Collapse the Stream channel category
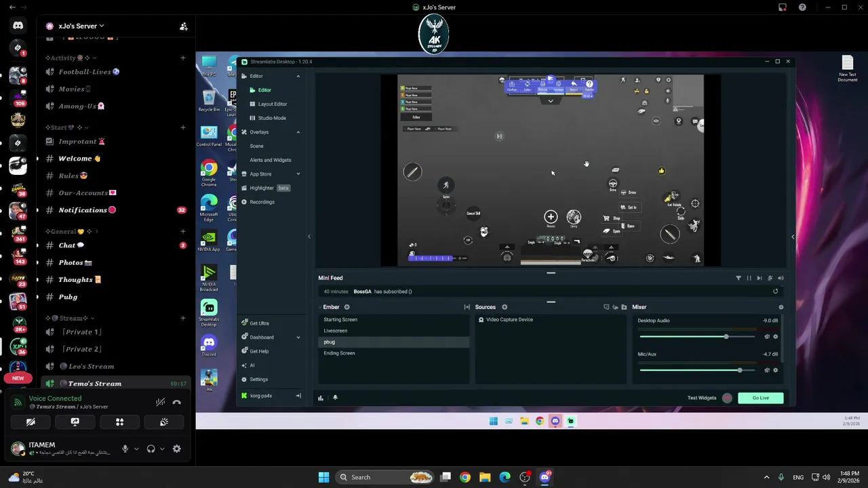 click(x=70, y=318)
